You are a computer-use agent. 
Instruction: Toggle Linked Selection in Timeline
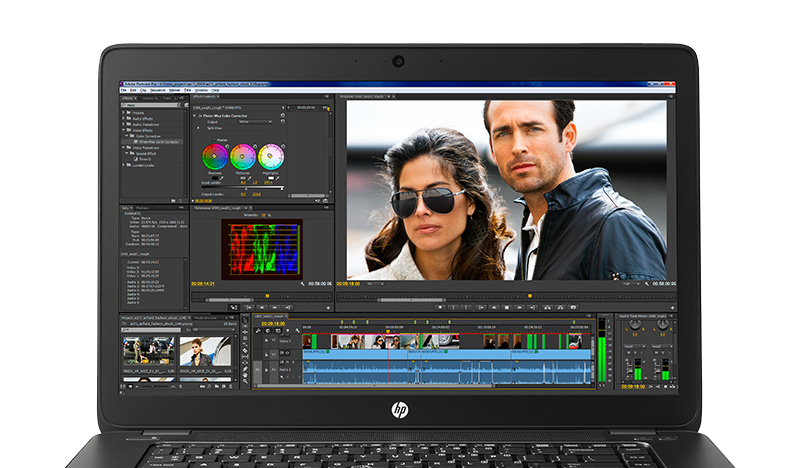(x=278, y=331)
